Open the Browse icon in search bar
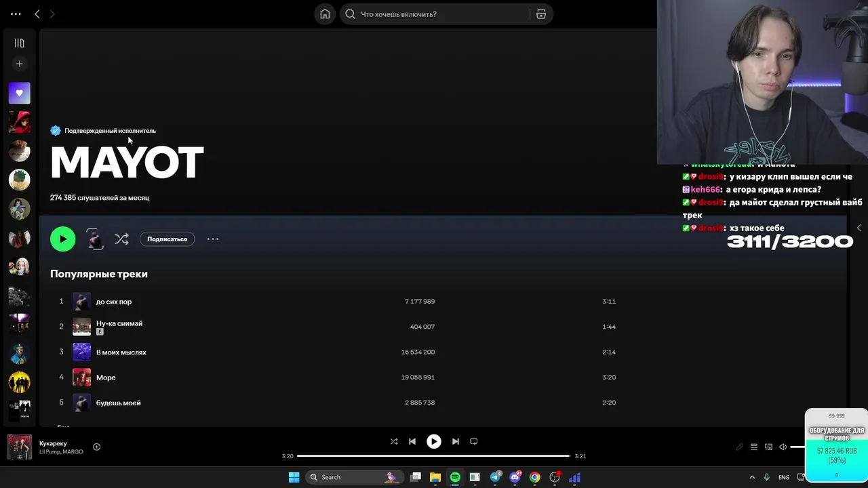Image resolution: width=868 pixels, height=488 pixels. click(x=541, y=14)
